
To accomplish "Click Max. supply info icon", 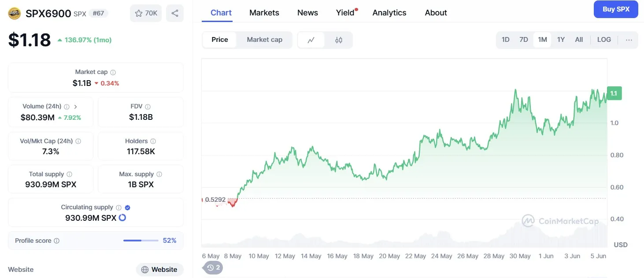I will [159, 174].
